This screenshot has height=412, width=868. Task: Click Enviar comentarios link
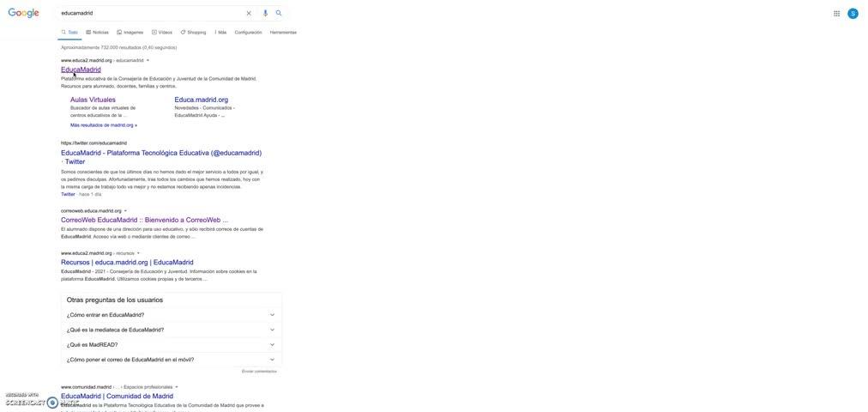(259, 371)
